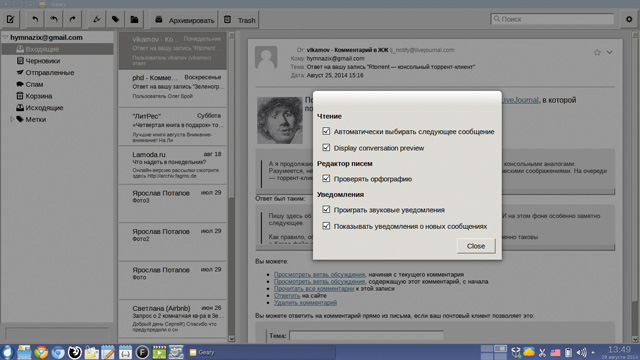Click the move-to-folder icon in toolbar

point(134,19)
